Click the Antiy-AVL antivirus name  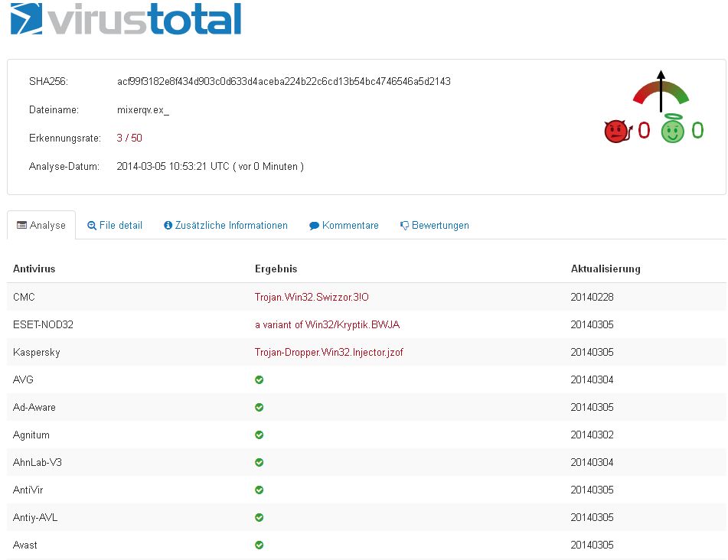[35, 517]
